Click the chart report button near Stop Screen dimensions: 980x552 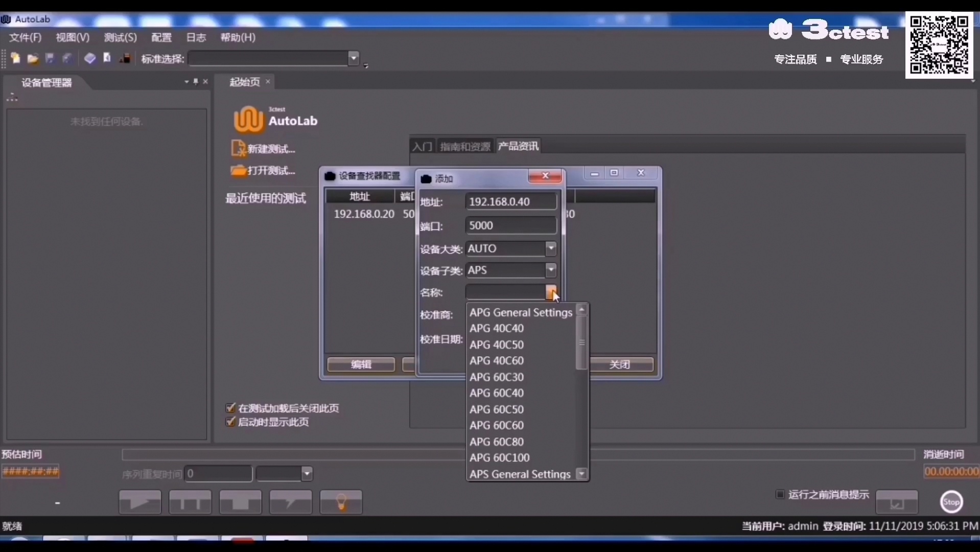click(897, 502)
